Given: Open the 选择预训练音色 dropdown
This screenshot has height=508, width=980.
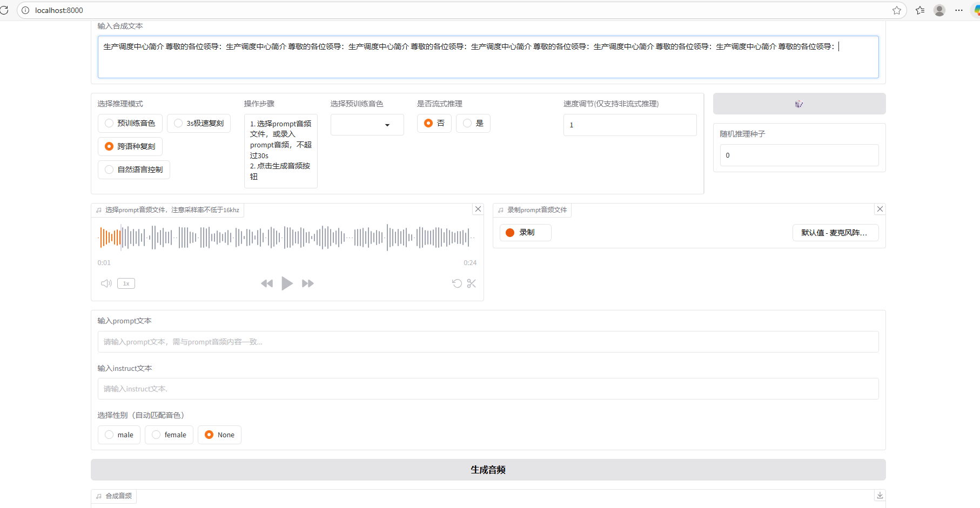Looking at the screenshot, I should click(367, 125).
